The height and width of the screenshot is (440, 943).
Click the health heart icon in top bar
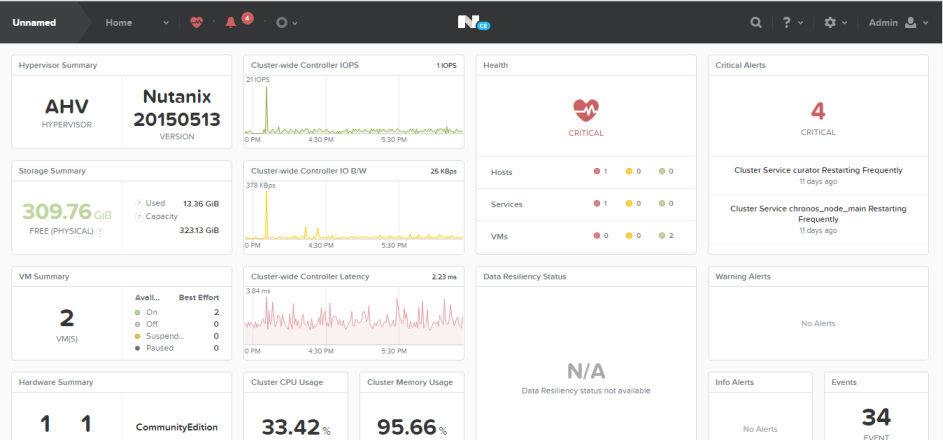click(x=196, y=22)
